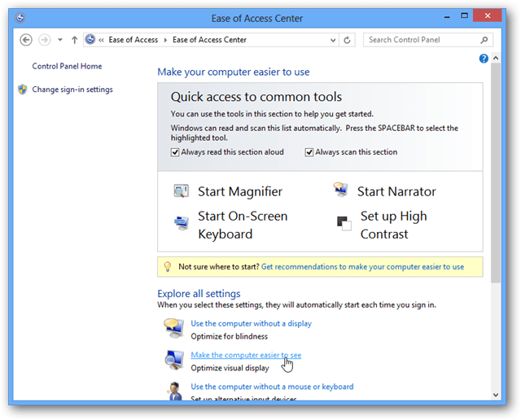Set up High Contrast
This screenshot has height=420, width=521.
click(394, 225)
